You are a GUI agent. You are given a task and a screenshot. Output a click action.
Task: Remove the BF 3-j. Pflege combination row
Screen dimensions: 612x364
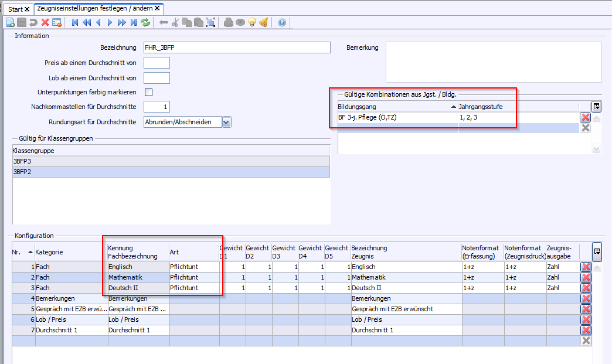point(585,117)
